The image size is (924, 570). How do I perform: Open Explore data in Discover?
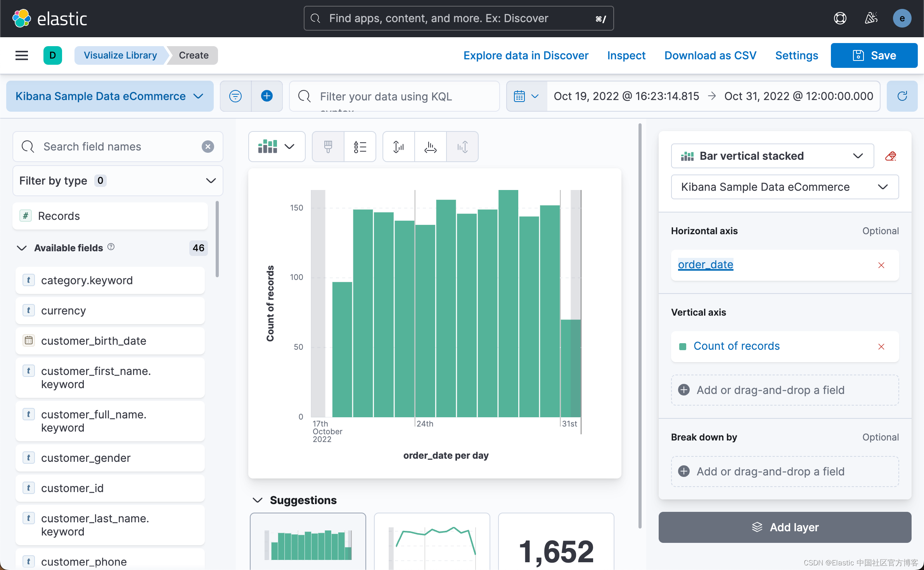coord(526,55)
